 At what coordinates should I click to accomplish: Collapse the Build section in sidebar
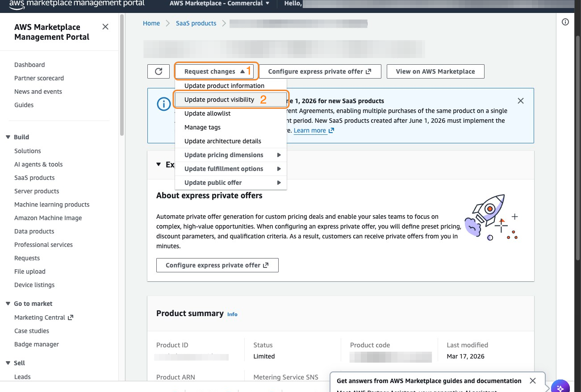pos(8,137)
